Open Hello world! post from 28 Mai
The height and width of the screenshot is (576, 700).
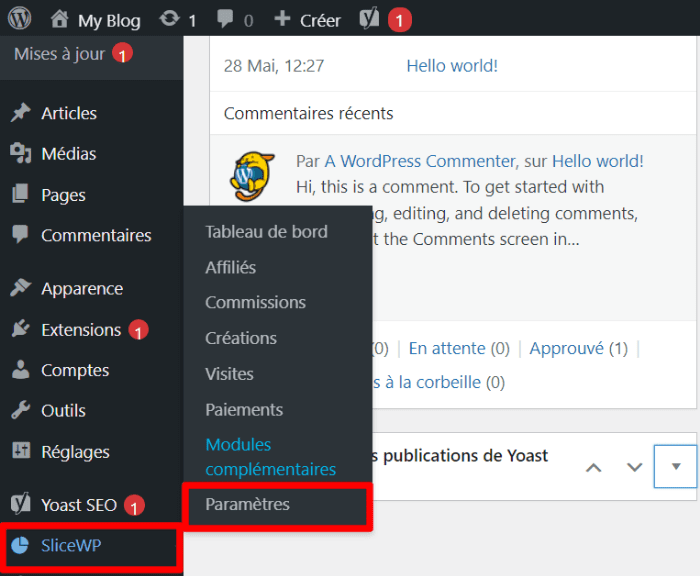click(452, 66)
